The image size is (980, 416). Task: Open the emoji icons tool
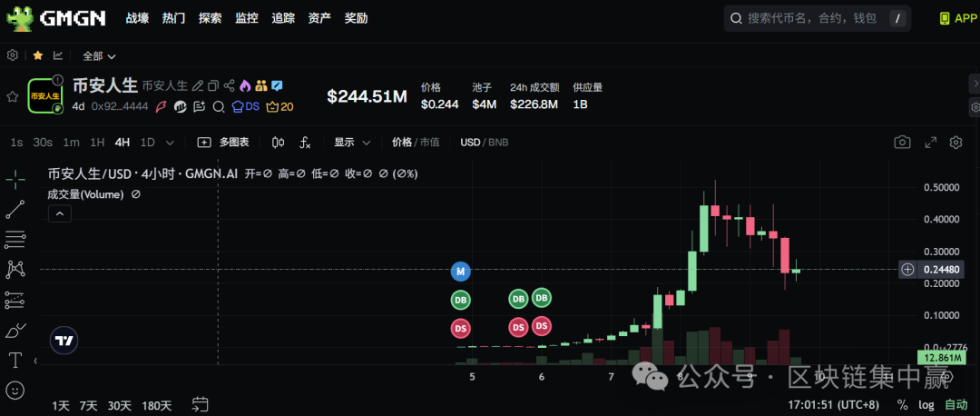click(x=15, y=391)
